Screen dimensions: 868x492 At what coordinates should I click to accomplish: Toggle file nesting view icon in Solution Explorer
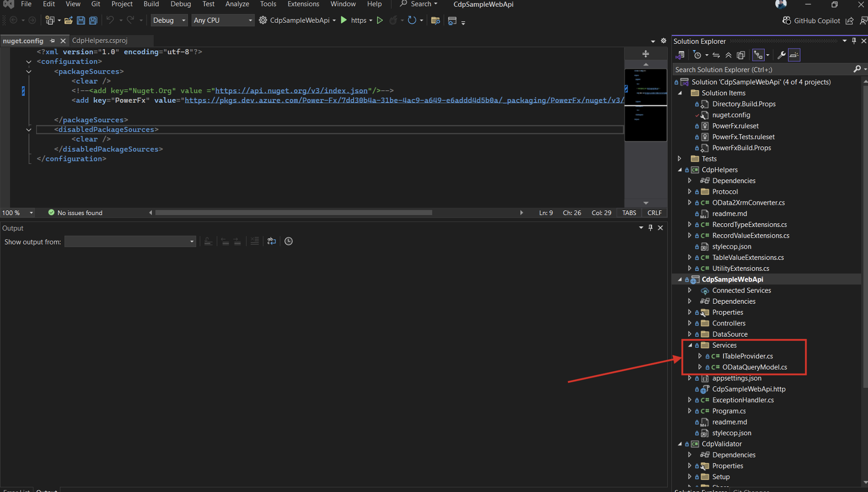pos(758,55)
